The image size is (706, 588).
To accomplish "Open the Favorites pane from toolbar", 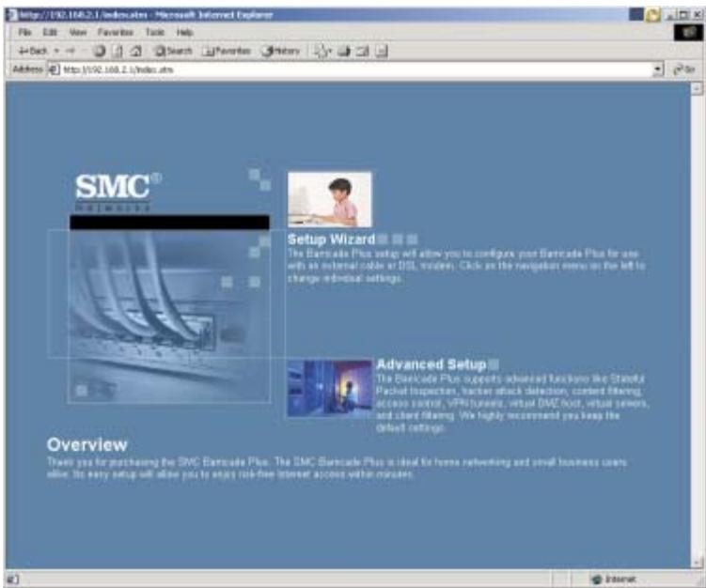I will tap(227, 51).
